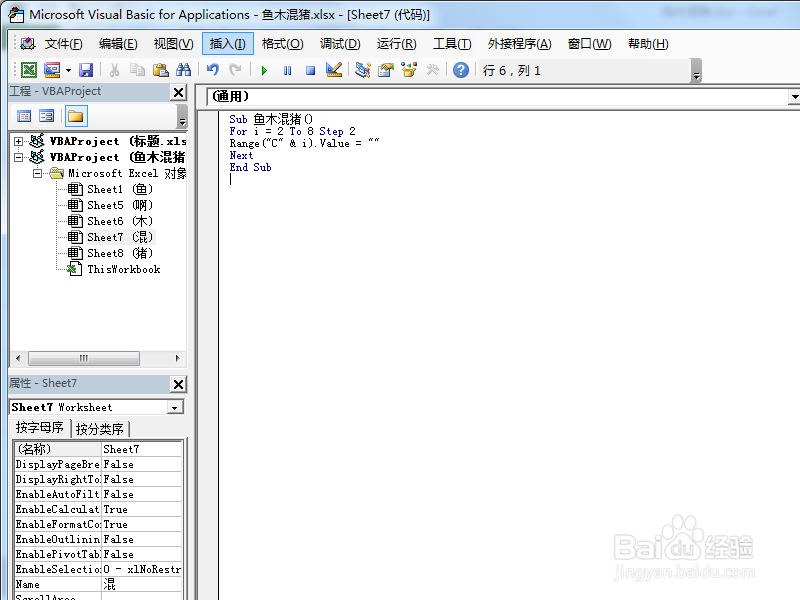Toggle Design Mode icon
The width and height of the screenshot is (800, 600).
334,70
